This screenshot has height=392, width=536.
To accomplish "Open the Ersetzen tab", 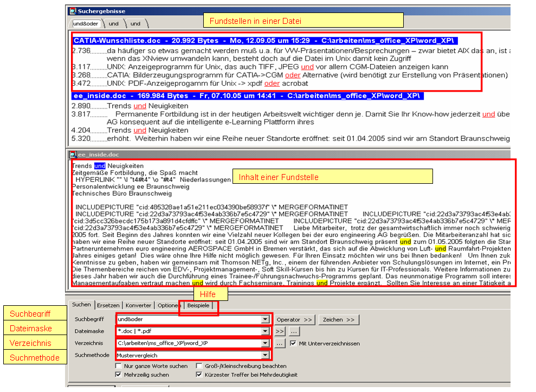I will click(x=108, y=305).
